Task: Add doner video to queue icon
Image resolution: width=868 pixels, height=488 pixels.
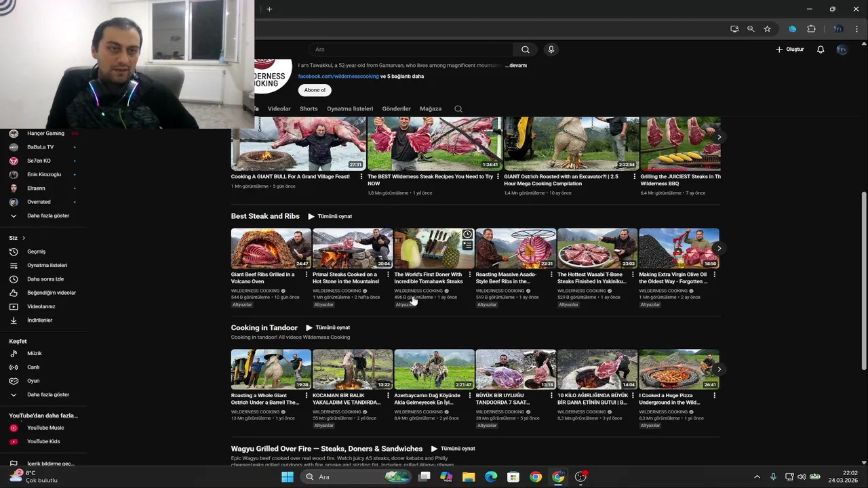Action: 467,245
